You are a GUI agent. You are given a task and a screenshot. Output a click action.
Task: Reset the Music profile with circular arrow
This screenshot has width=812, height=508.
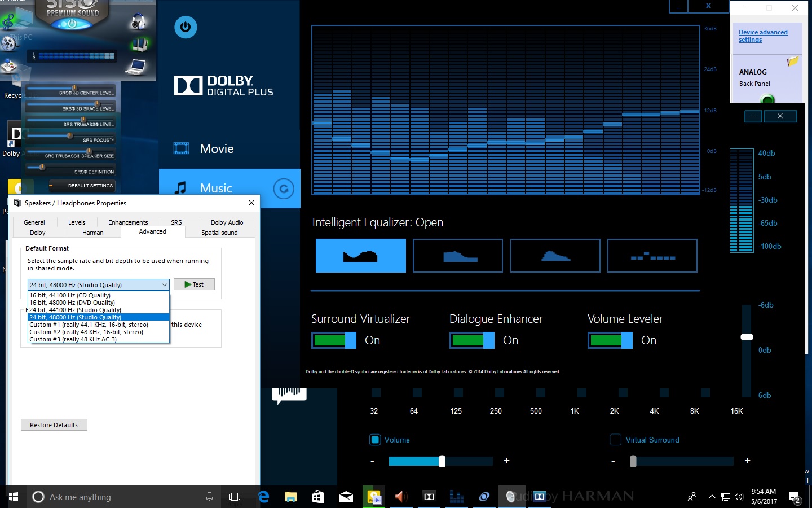(284, 189)
